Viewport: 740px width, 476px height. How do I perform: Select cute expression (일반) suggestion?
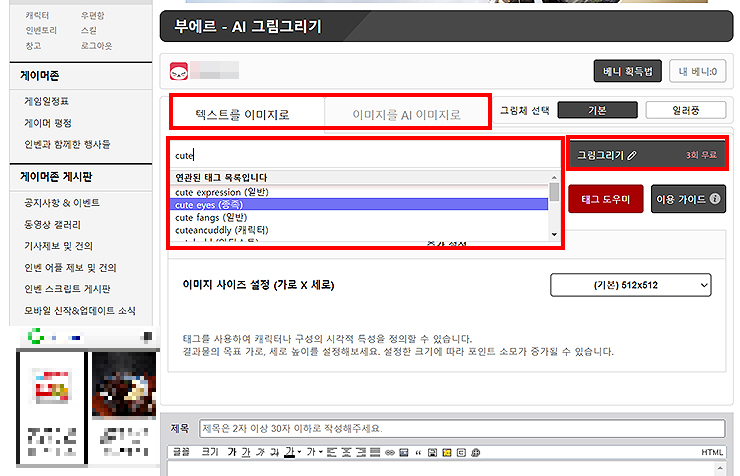(x=359, y=192)
